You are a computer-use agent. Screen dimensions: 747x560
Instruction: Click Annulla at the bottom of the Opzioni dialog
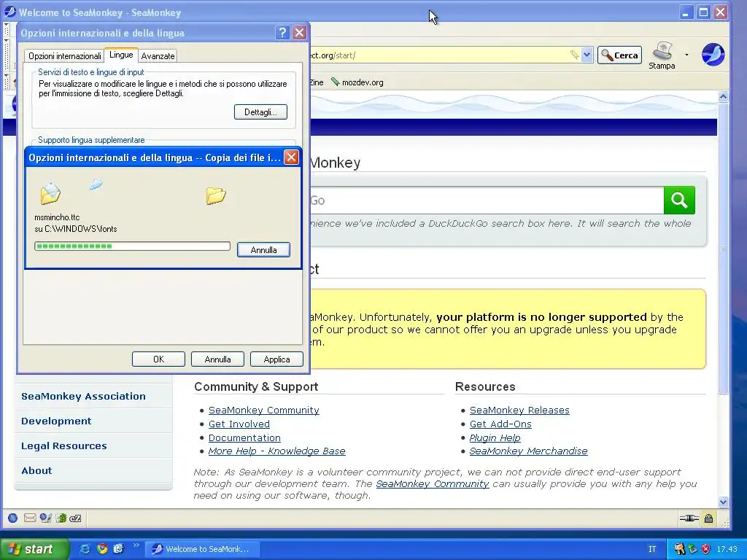point(217,359)
